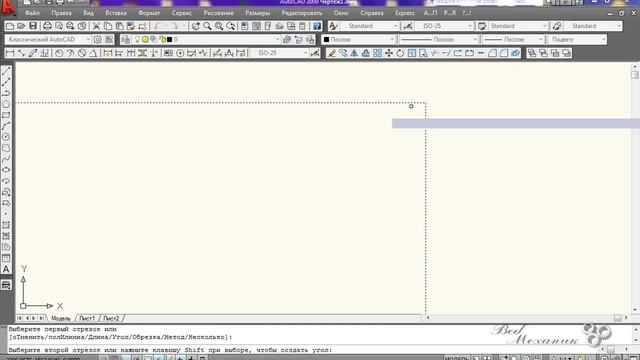
Task: Select the Arc draw tool
Action: pyautogui.click(x=6, y=126)
